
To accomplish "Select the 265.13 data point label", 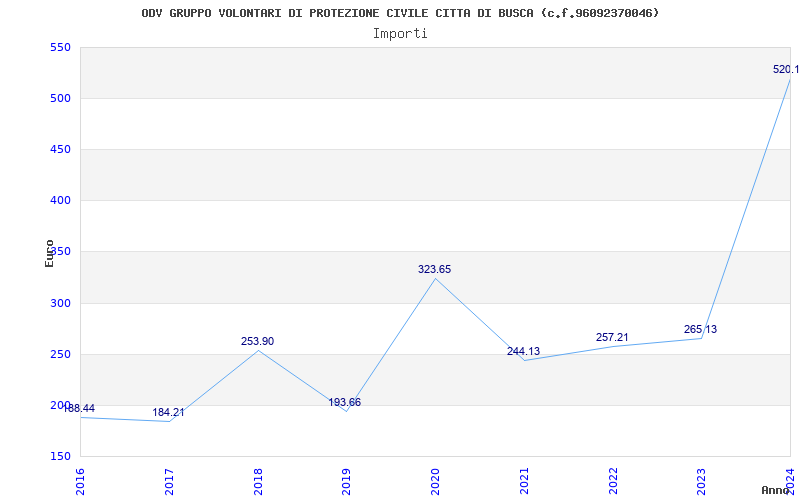I will [x=700, y=329].
